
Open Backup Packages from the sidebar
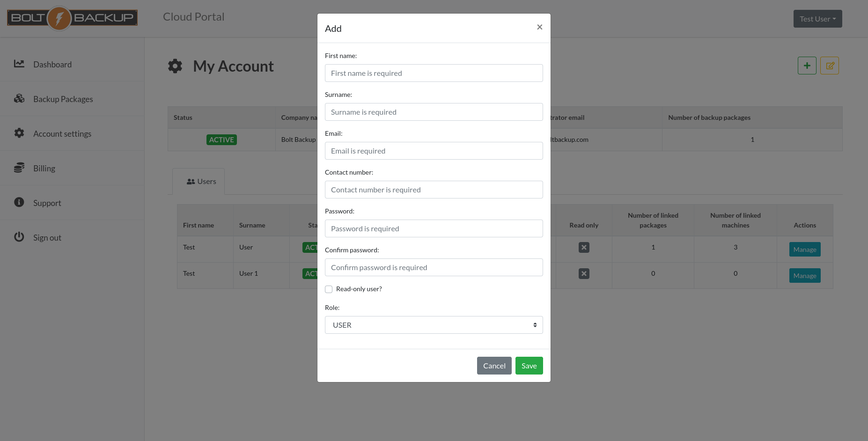coord(63,99)
